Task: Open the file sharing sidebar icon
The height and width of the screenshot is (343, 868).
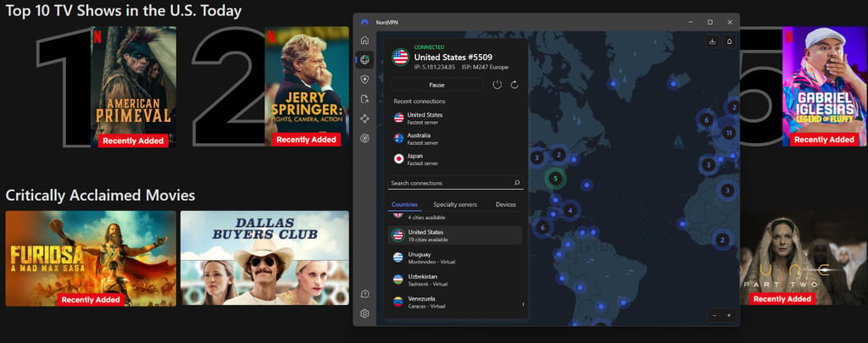Action: pyautogui.click(x=364, y=99)
